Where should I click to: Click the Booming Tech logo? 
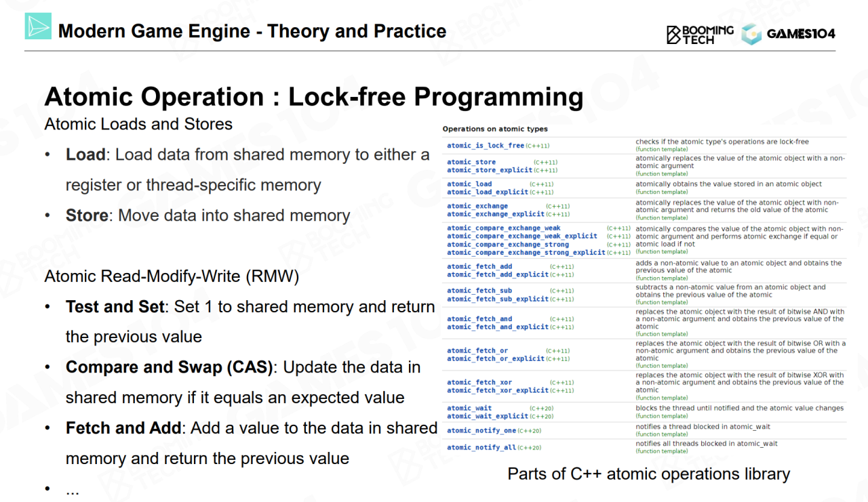(x=700, y=35)
